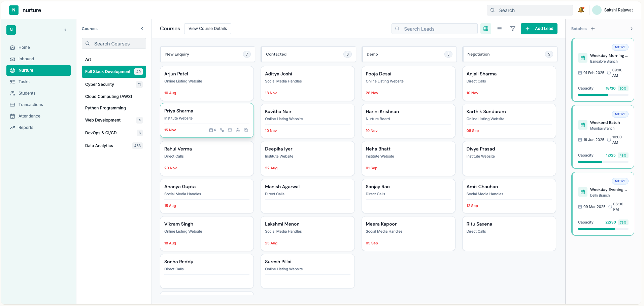Image resolution: width=644 pixels, height=306 pixels.
Task: Click the ACTIVE badge on Weekend Batch
Action: (620, 114)
